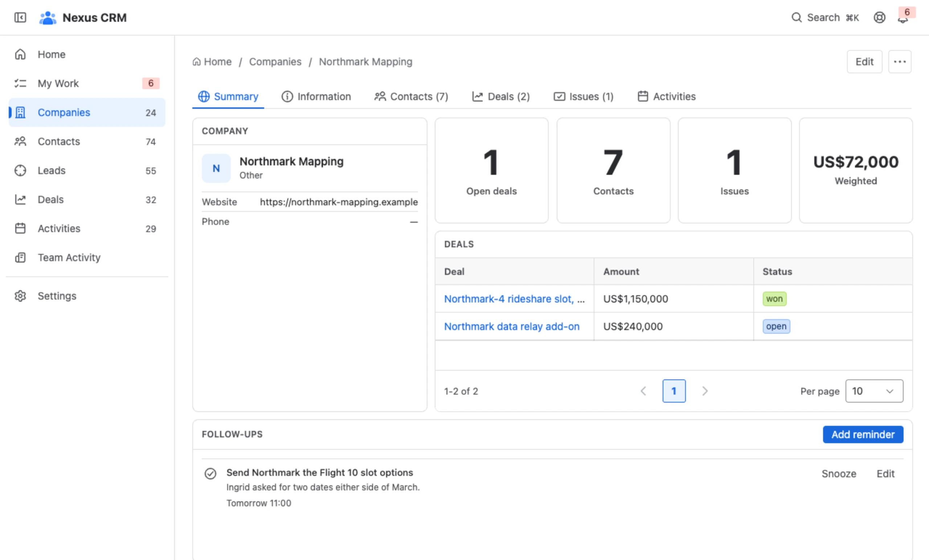Click the Home house icon in sidebar
Viewport: 929px width, 560px height.
(x=20, y=54)
